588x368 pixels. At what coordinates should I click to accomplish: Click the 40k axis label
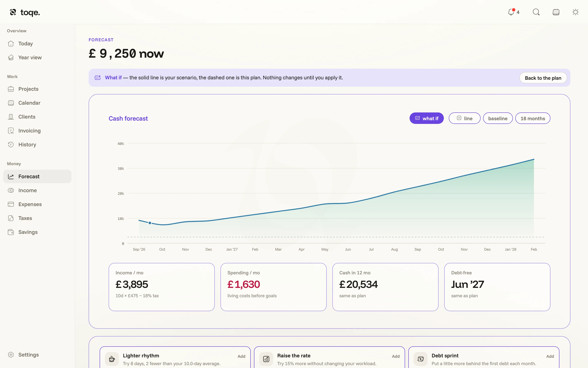(x=121, y=144)
